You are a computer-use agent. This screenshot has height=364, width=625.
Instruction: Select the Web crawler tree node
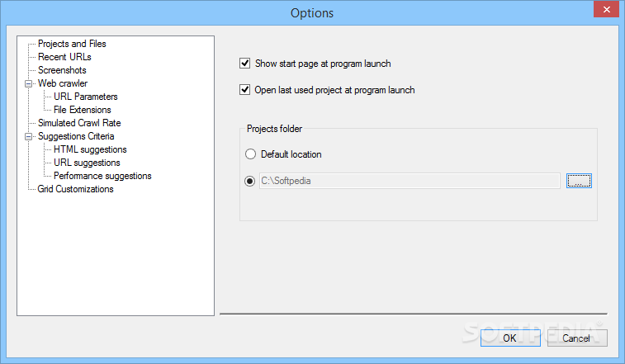coord(63,83)
